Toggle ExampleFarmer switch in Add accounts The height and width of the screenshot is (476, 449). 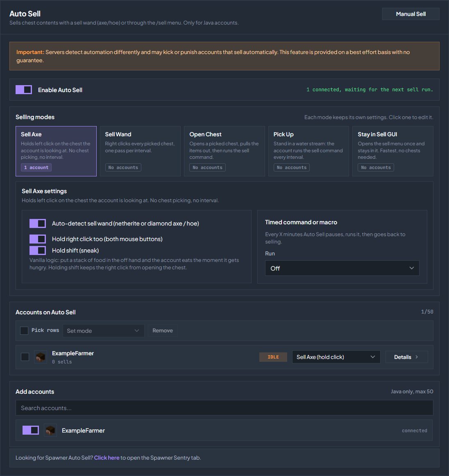click(31, 430)
